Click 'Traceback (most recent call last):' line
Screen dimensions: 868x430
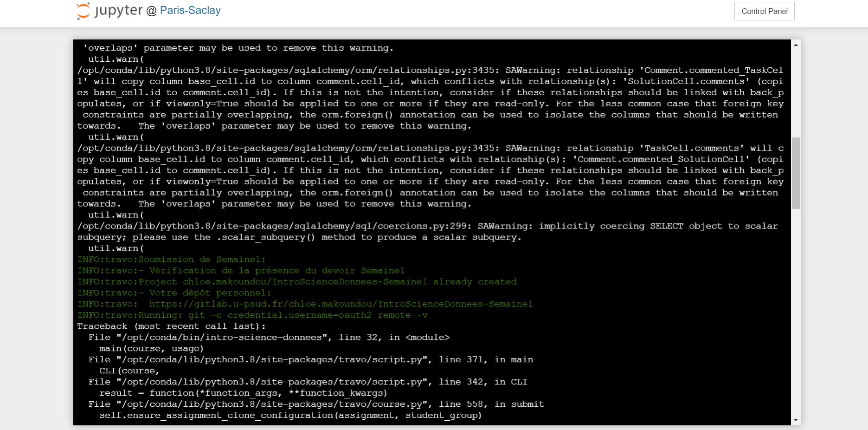coord(172,326)
